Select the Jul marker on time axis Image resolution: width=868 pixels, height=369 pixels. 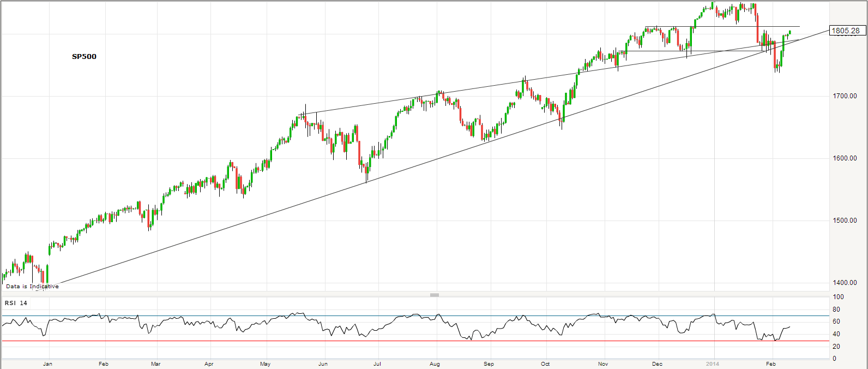pyautogui.click(x=377, y=364)
